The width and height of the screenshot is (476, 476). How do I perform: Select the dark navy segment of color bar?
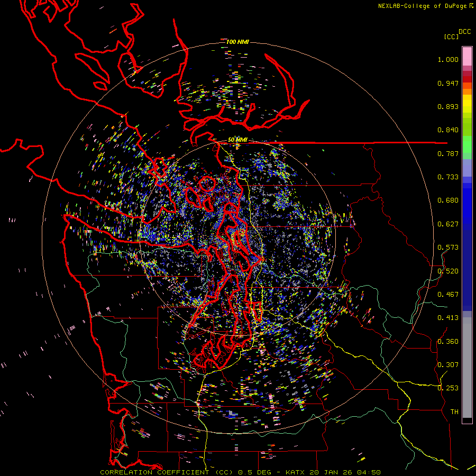pos(467,270)
